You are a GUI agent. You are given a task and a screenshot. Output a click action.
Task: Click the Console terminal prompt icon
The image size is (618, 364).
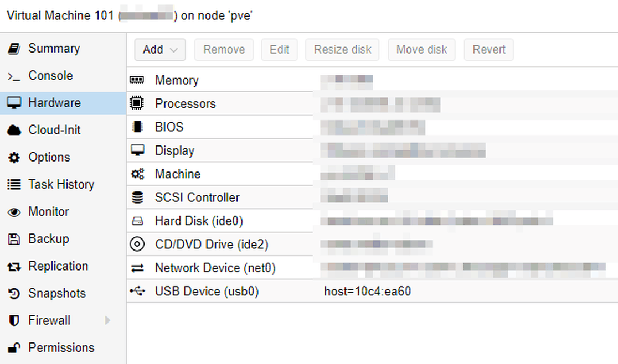14,76
